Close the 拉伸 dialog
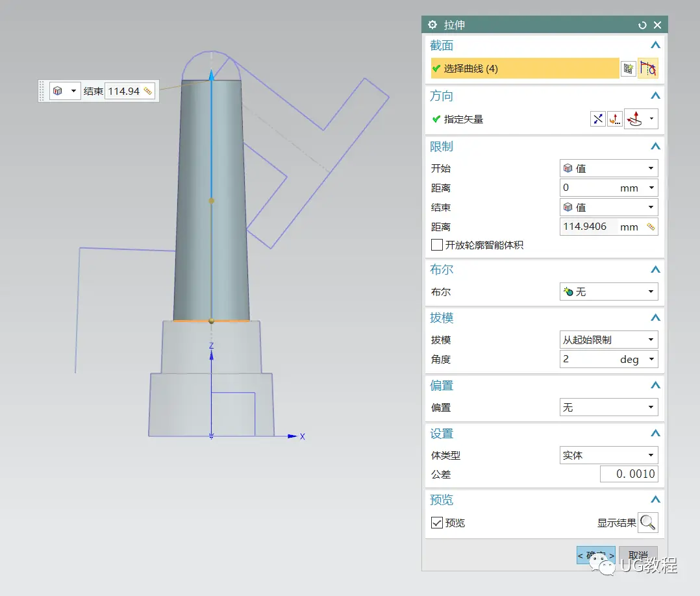700x596 pixels. point(657,25)
